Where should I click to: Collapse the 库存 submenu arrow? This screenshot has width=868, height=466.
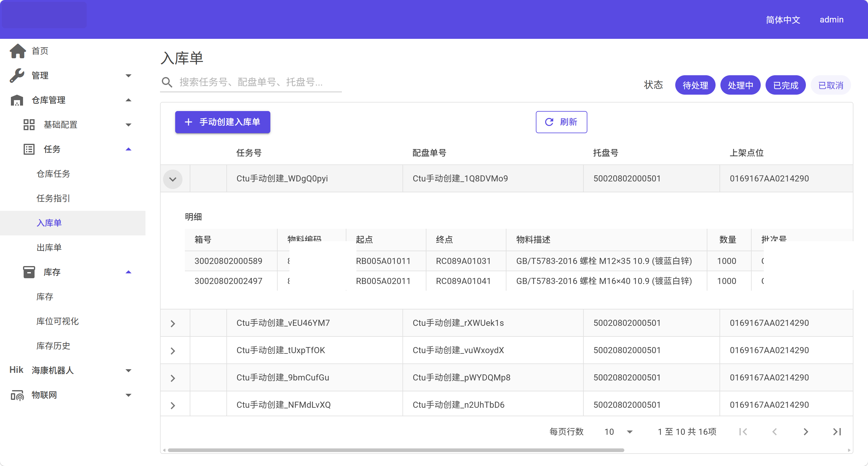click(129, 272)
